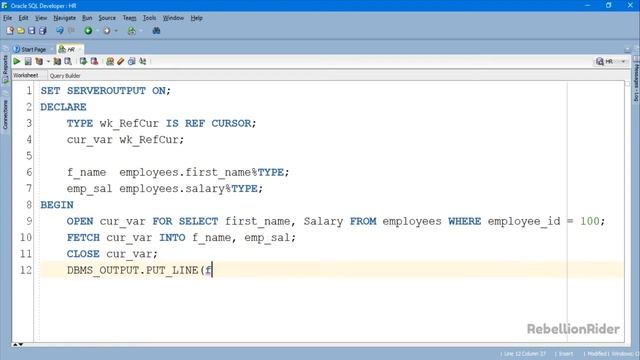Open a new SQL Worksheet from main toolbar

click(x=131, y=31)
